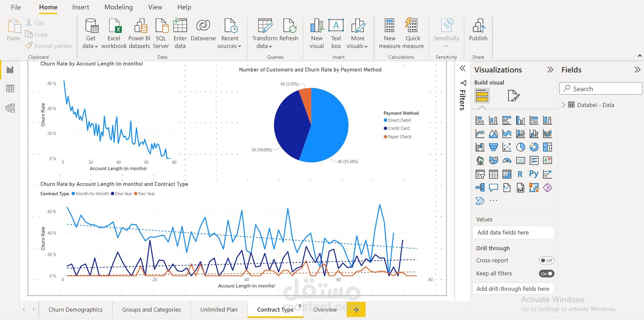Select the Card (123) visual
Viewport: 644px width, 320px height.
521,161
